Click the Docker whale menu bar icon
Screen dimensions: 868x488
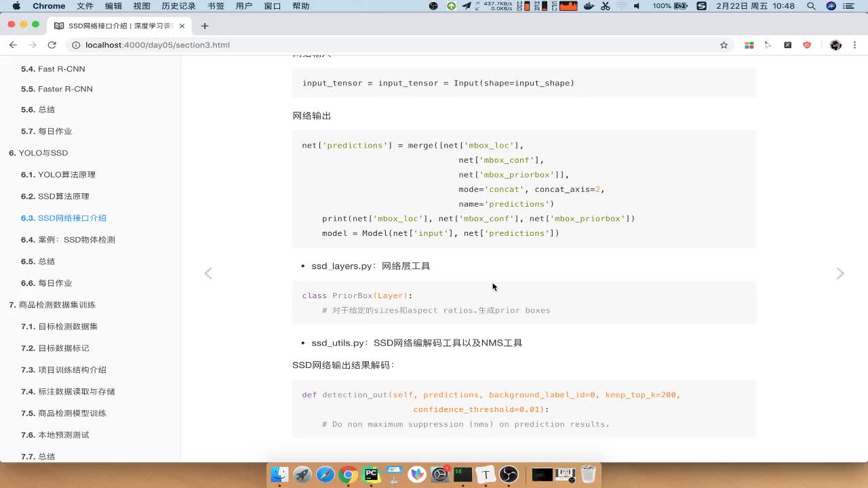[x=589, y=6]
